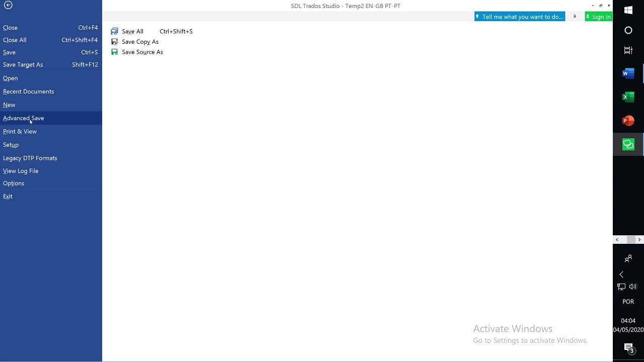Choose Save in the backstage menu
The height and width of the screenshot is (362, 644).
(50, 52)
